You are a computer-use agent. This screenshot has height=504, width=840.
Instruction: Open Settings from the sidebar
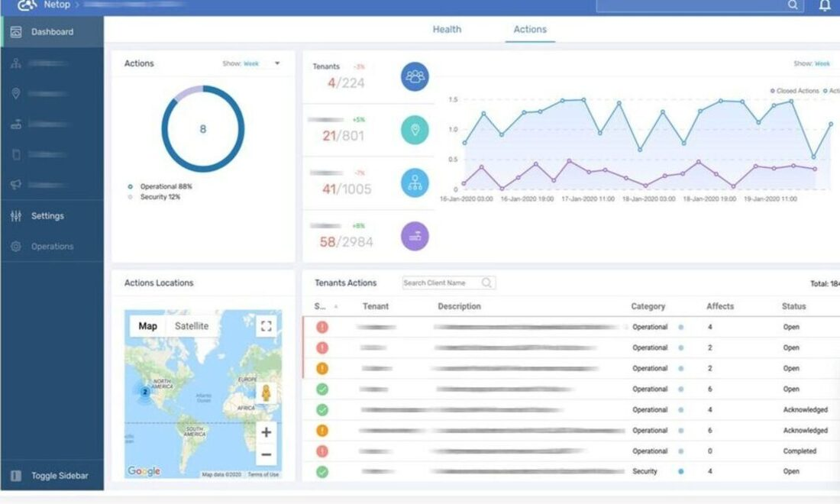tap(47, 215)
